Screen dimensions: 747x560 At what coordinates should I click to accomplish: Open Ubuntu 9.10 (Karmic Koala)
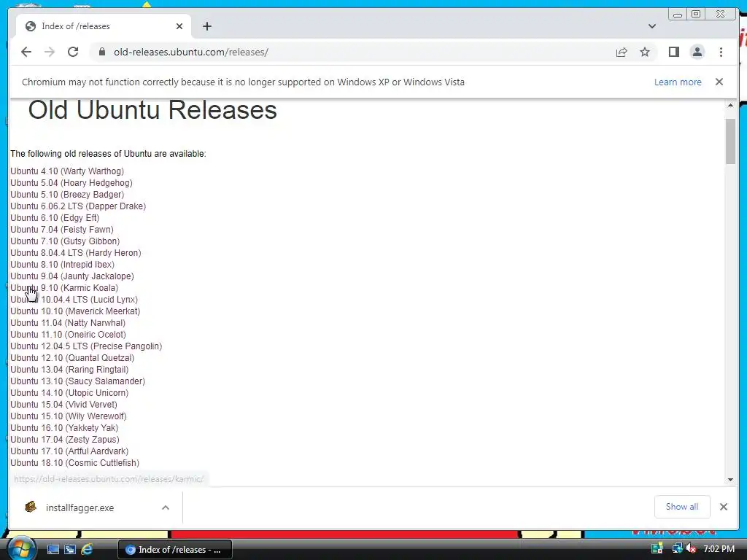[x=64, y=287]
